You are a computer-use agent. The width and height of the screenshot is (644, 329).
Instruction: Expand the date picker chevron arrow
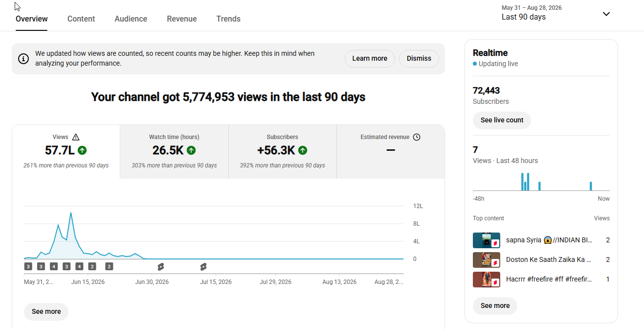[606, 14]
